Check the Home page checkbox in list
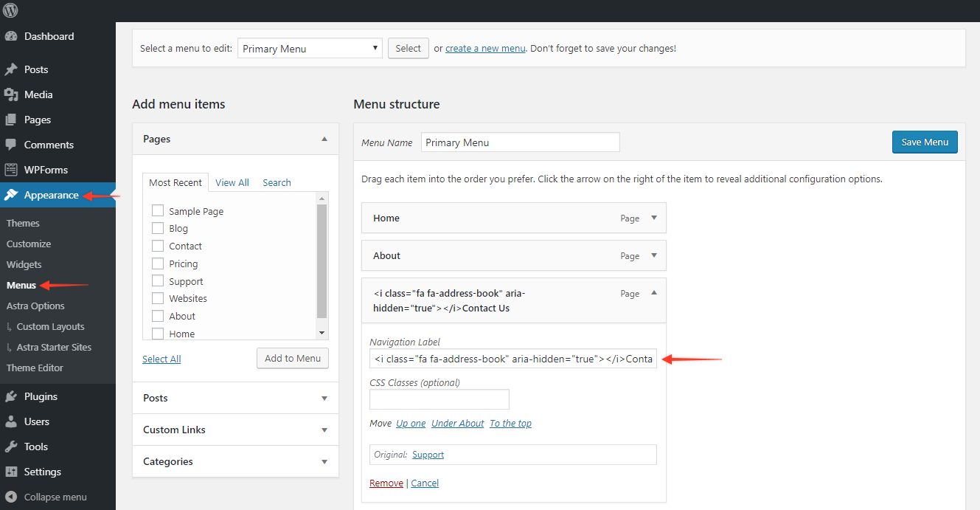This screenshot has height=510, width=980. (158, 334)
